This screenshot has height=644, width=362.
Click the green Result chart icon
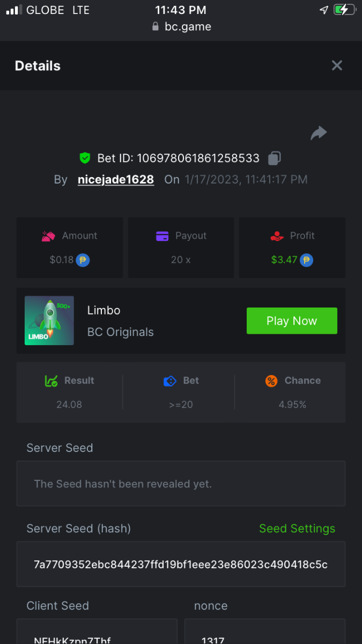click(51, 381)
